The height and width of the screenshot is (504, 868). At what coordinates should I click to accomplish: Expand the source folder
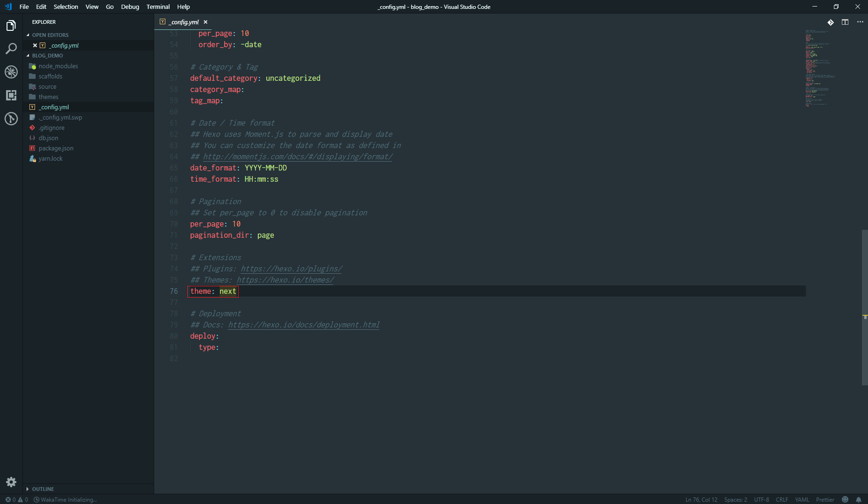coord(47,86)
